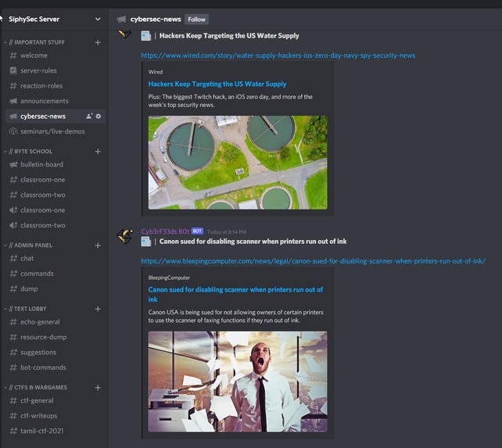Click Wired embed title Hackers Keep Targeting
The width and height of the screenshot is (502, 448).
tap(217, 84)
